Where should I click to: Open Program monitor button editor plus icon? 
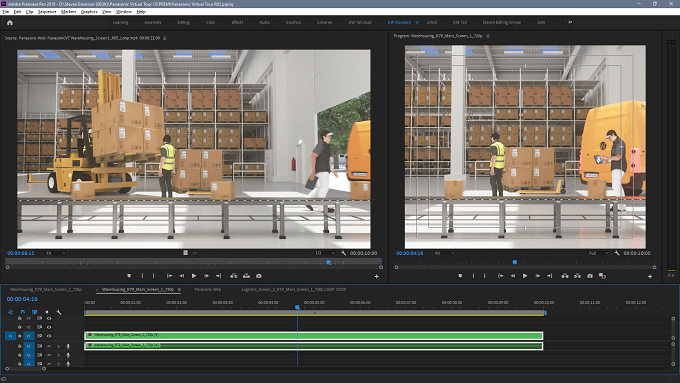pos(650,276)
